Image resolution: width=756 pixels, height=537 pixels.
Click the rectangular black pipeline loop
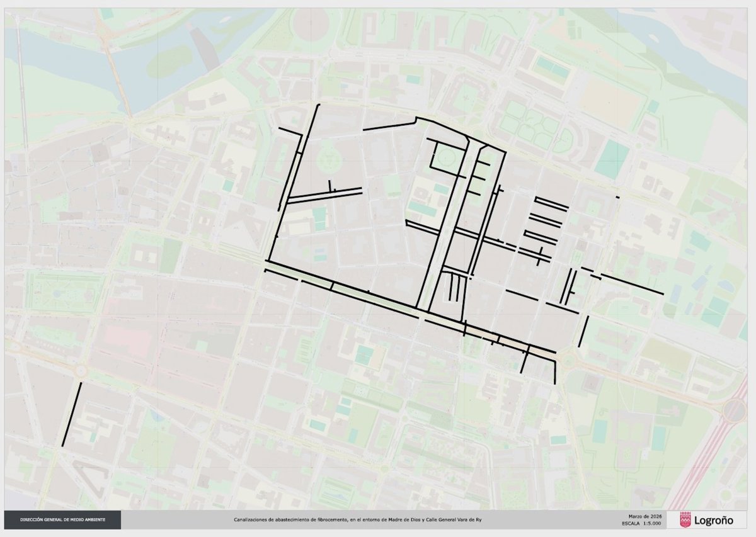click(444, 155)
